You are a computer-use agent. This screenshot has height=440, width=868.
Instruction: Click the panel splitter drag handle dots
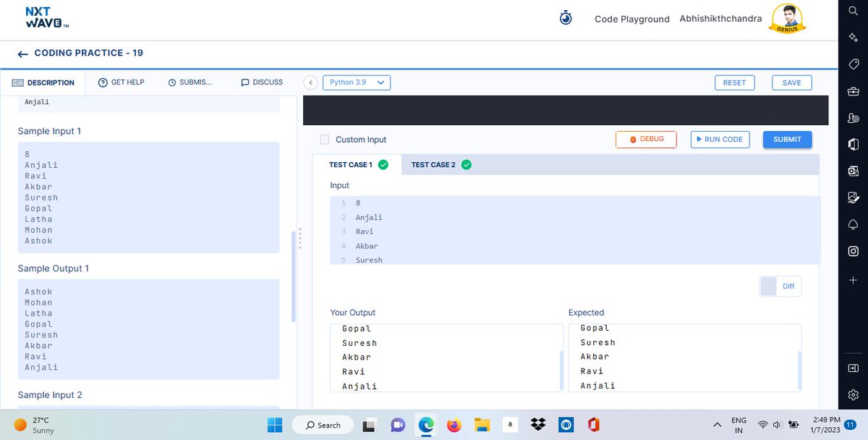pyautogui.click(x=299, y=238)
